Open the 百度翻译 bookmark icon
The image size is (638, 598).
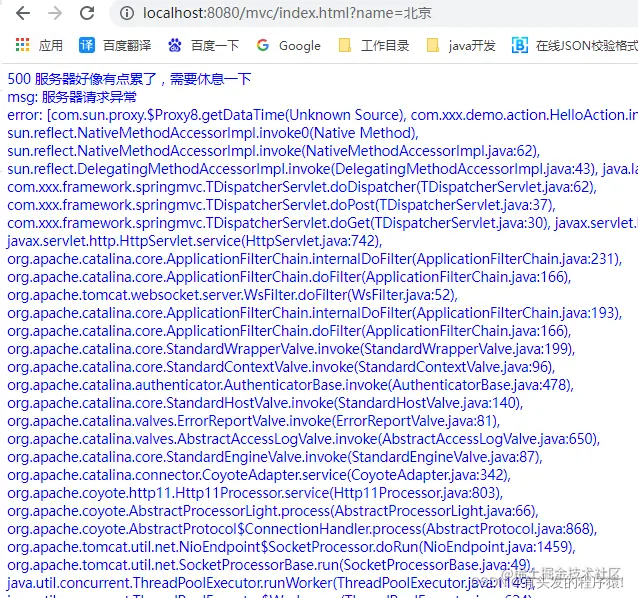click(x=87, y=45)
